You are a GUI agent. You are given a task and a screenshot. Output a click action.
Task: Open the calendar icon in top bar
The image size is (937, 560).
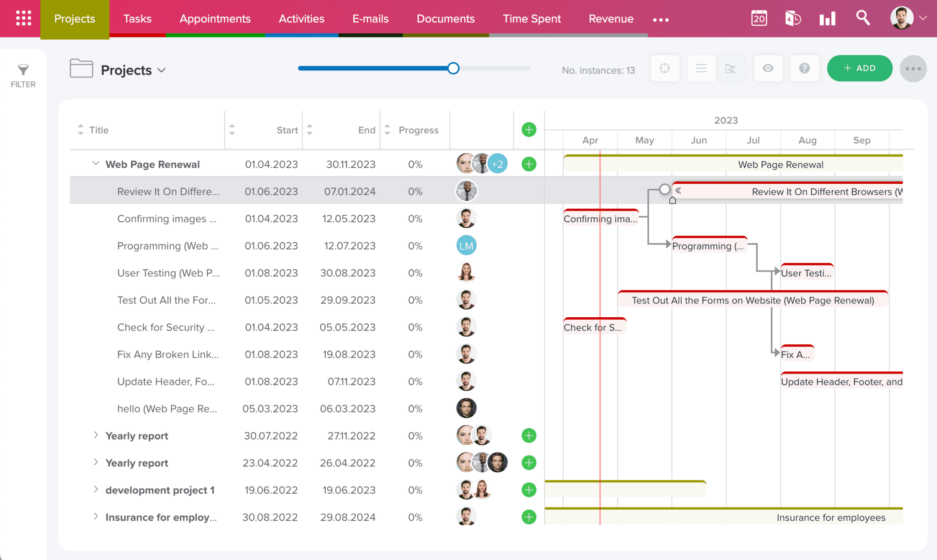[759, 19]
